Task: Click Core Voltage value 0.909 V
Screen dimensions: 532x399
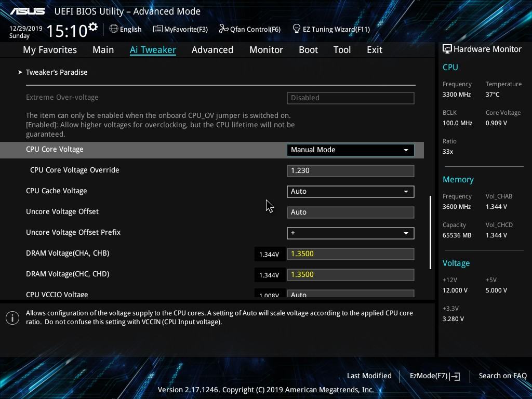Action: [x=496, y=123]
